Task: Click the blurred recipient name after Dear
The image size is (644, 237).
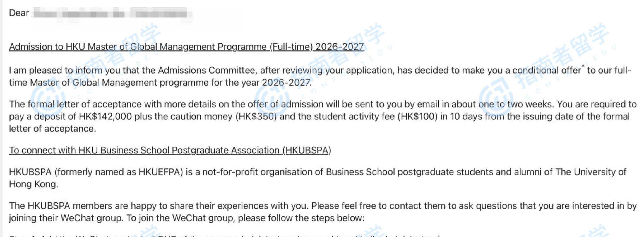Action: [x=112, y=13]
